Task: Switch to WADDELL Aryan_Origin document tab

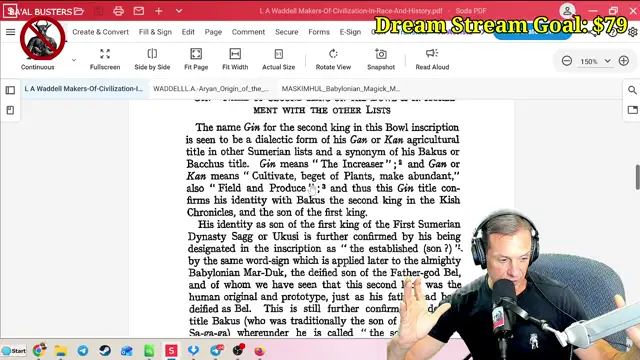Action: [x=211, y=89]
